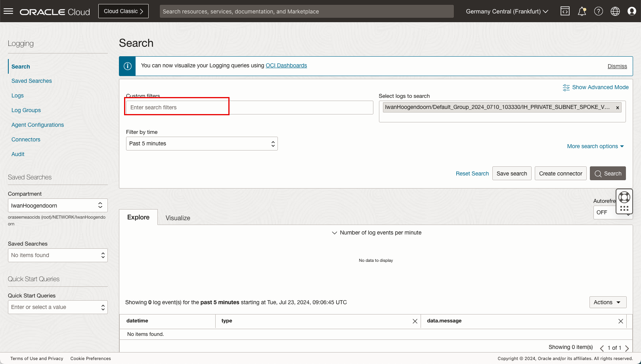Remove the type column

tap(415, 321)
